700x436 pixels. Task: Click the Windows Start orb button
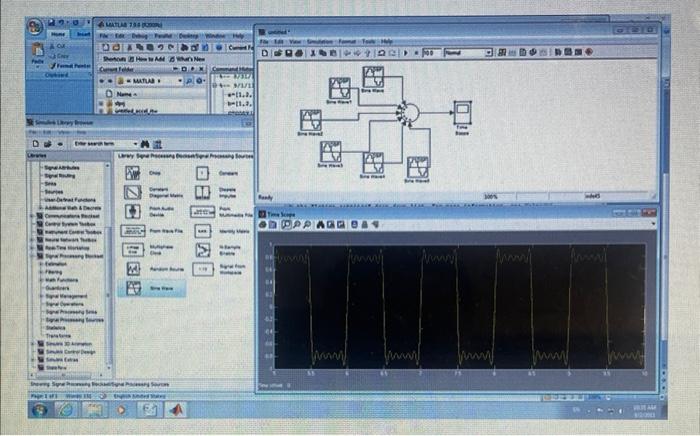point(39,410)
